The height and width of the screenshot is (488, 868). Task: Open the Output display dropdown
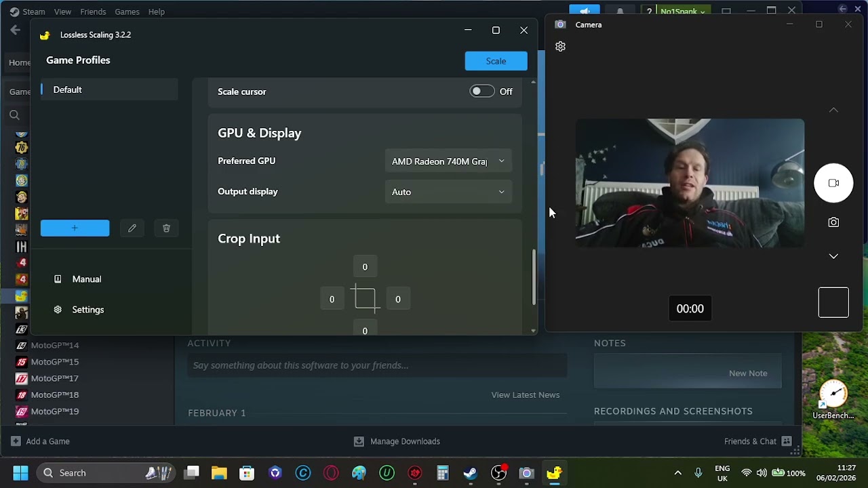point(448,192)
